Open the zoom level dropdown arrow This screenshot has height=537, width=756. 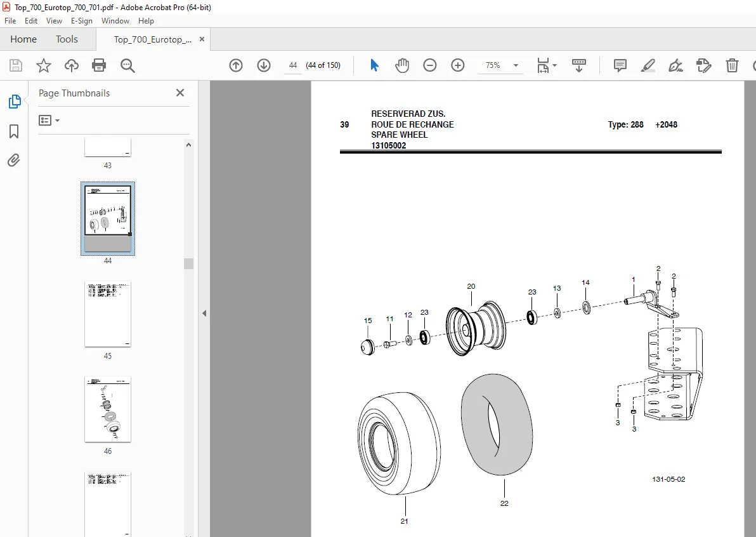click(x=516, y=65)
